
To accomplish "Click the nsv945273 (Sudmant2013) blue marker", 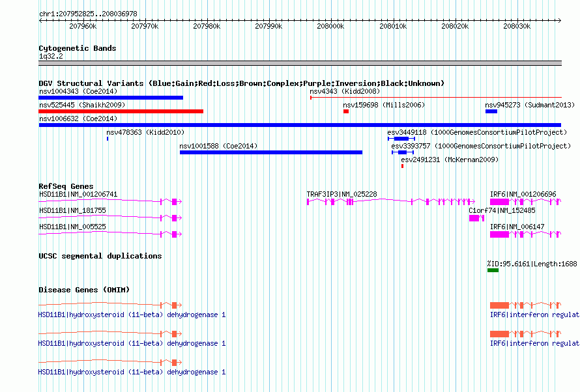I will click(x=491, y=111).
